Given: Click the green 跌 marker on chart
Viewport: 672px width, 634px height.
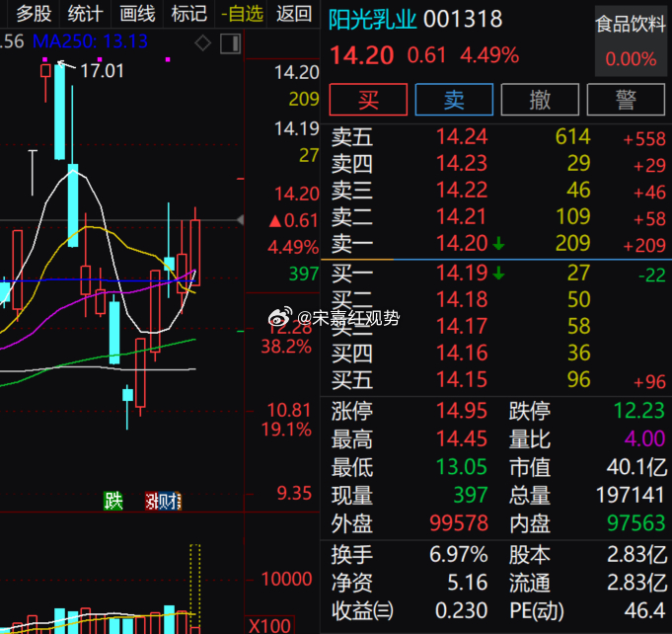Looking at the screenshot, I should click(x=113, y=501).
